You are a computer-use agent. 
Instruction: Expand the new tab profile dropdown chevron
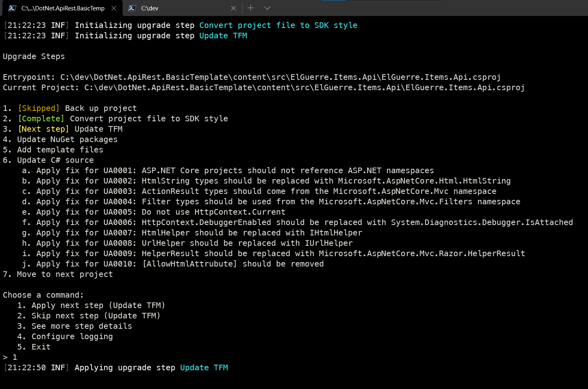coord(267,8)
